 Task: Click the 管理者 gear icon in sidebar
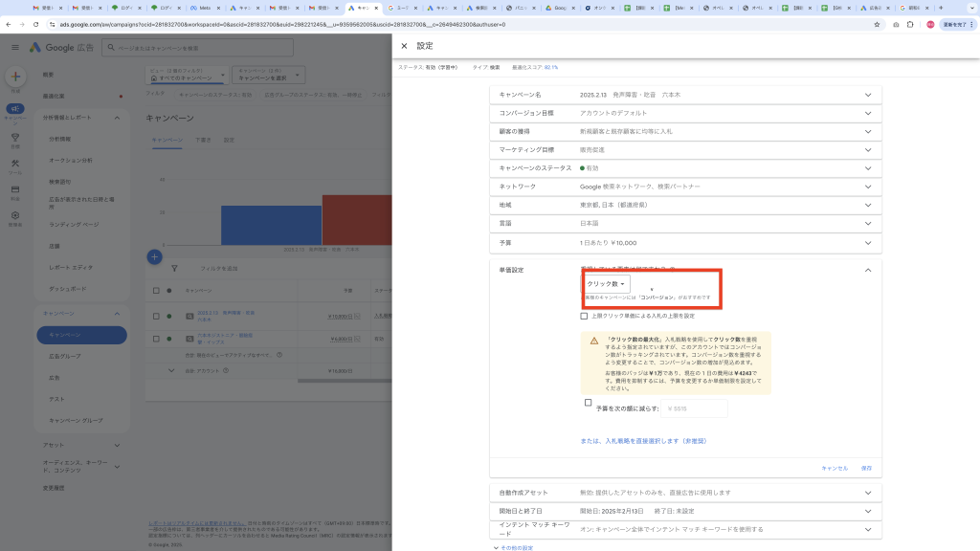tap(15, 216)
